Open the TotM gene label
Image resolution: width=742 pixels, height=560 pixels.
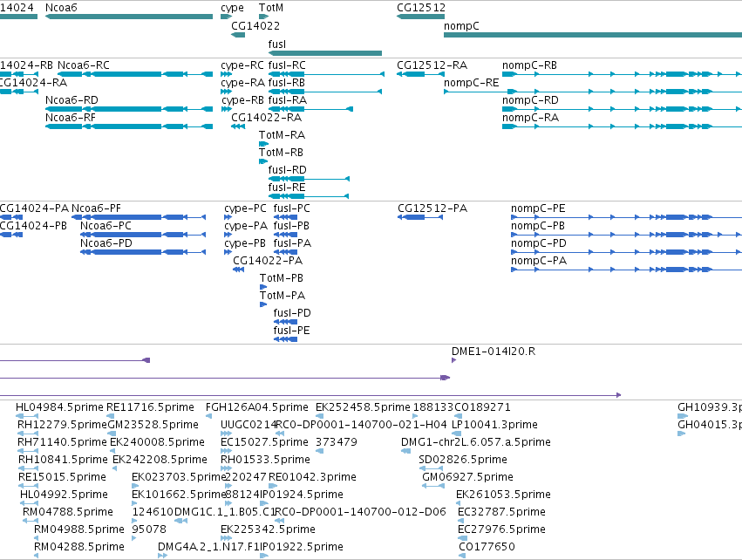tap(270, 8)
